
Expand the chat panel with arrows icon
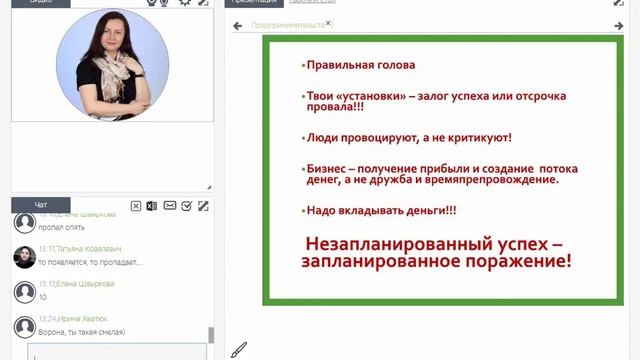203,206
